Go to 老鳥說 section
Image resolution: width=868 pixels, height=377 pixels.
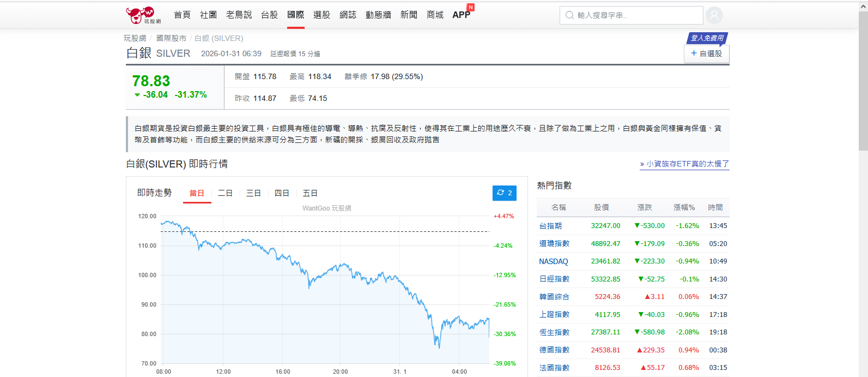coord(239,15)
